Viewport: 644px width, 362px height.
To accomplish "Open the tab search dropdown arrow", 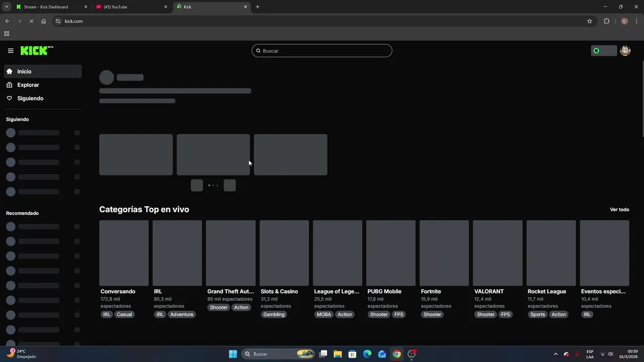I will click(x=7, y=7).
